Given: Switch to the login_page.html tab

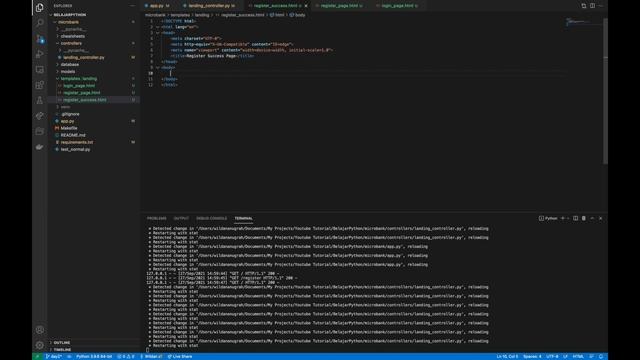Looking at the screenshot, I should click(x=398, y=6).
